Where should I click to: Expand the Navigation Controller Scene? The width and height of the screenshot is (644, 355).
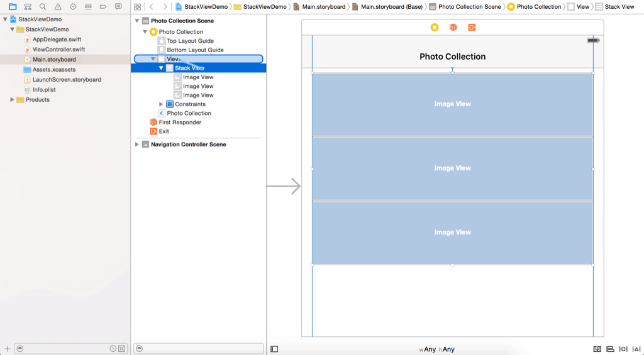[x=138, y=145]
